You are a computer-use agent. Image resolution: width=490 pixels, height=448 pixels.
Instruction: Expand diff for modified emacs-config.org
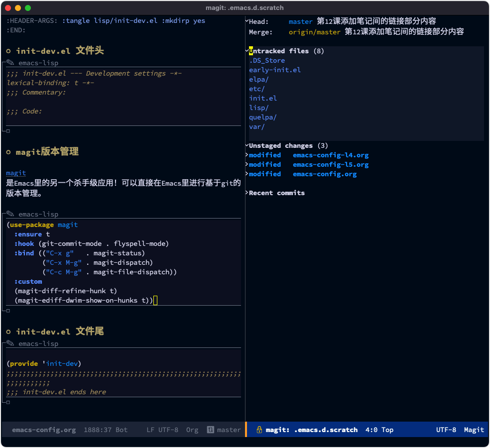click(247, 173)
